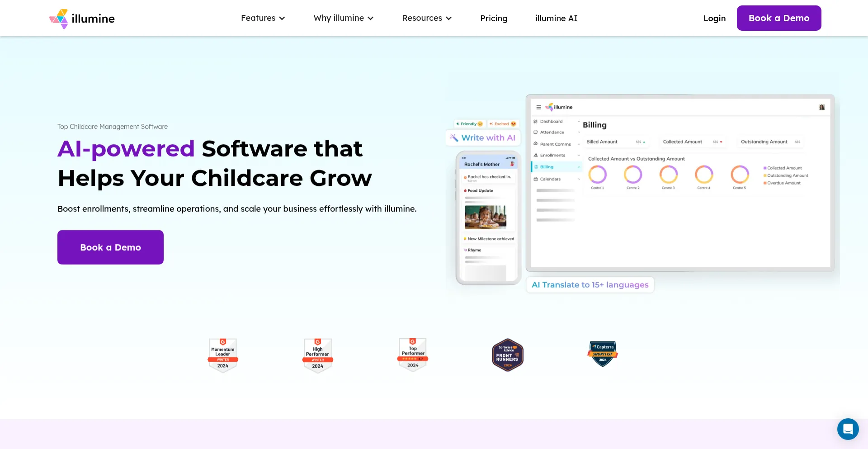The image size is (868, 449).
Task: Expand the Resources dropdown
Action: 426,18
